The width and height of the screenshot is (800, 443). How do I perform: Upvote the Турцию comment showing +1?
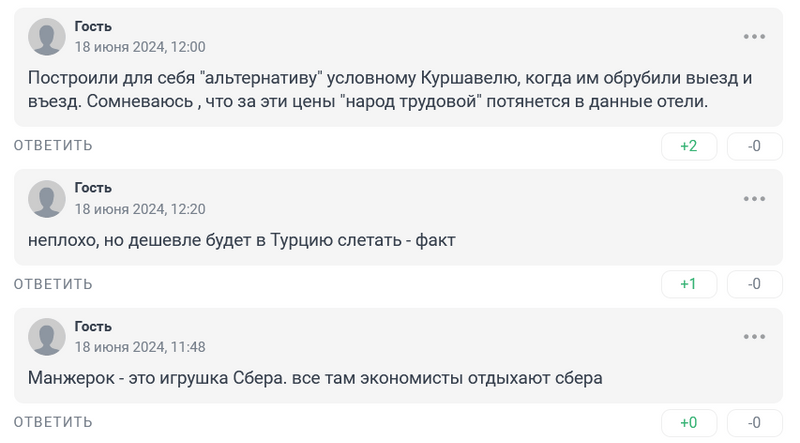(x=689, y=284)
